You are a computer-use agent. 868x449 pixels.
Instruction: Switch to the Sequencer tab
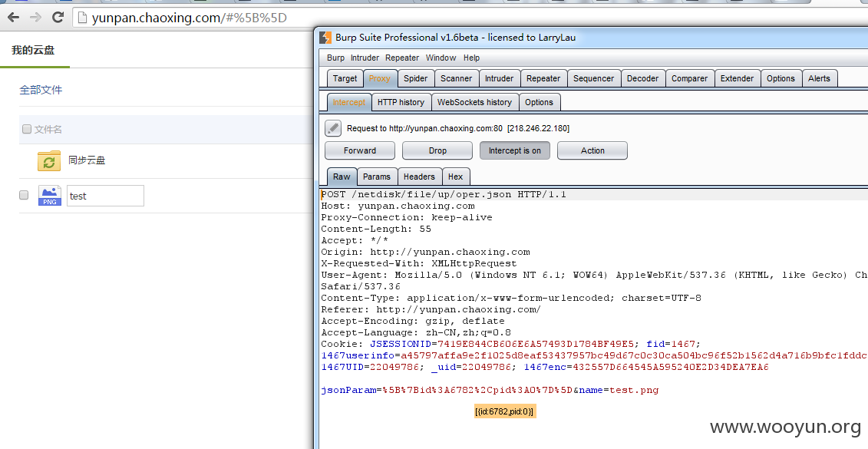pos(593,78)
